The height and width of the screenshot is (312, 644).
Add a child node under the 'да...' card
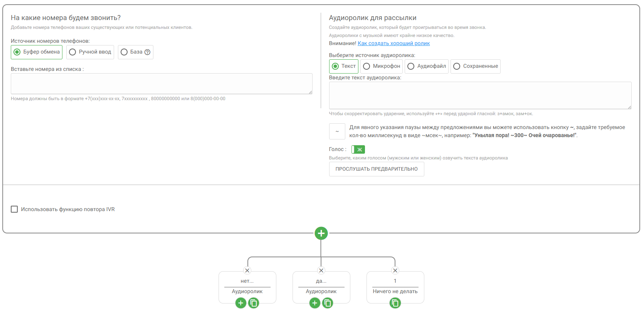(x=315, y=303)
